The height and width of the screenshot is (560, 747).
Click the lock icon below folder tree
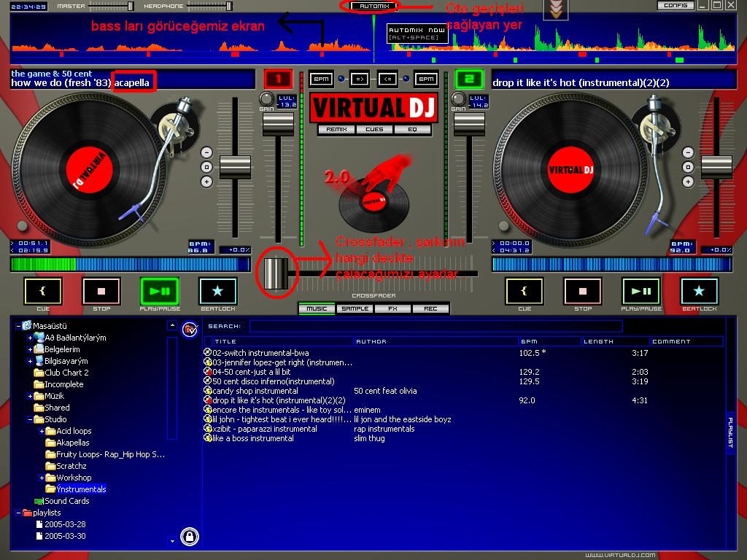(190, 537)
